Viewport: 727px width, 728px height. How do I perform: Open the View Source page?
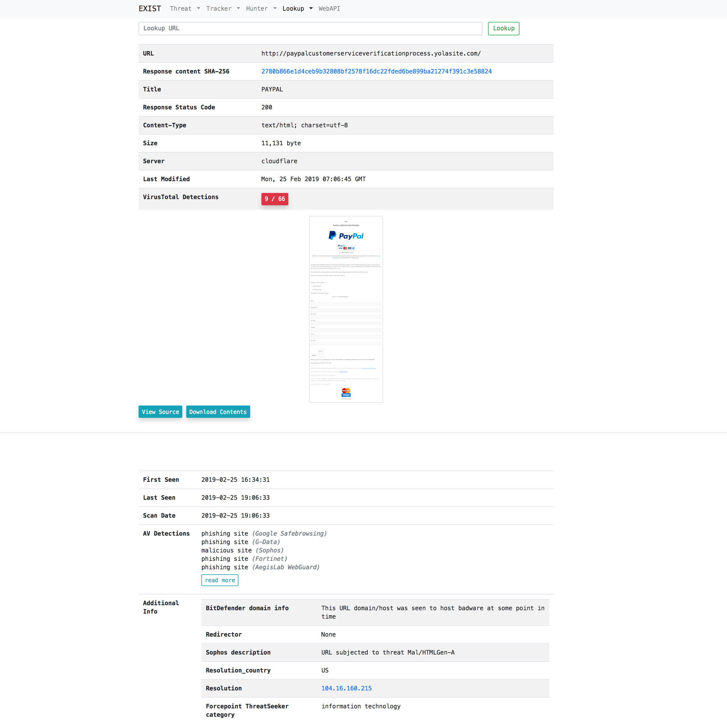pyautogui.click(x=160, y=411)
